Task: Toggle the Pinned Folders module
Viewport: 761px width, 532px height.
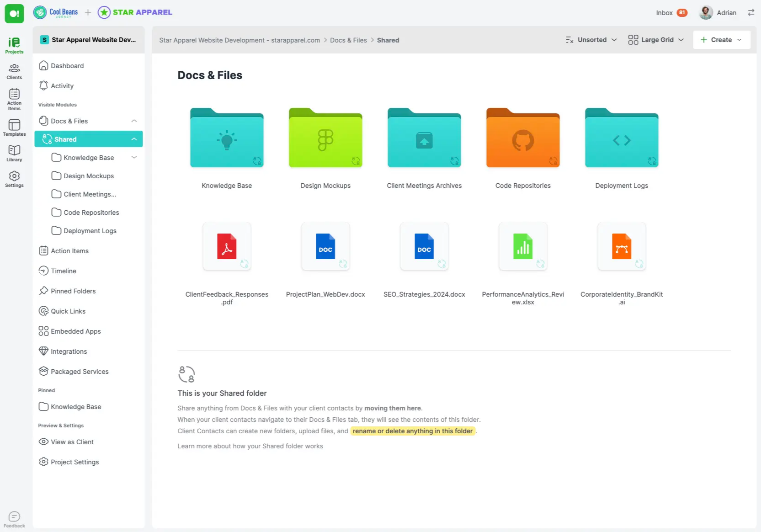Action: (x=73, y=291)
